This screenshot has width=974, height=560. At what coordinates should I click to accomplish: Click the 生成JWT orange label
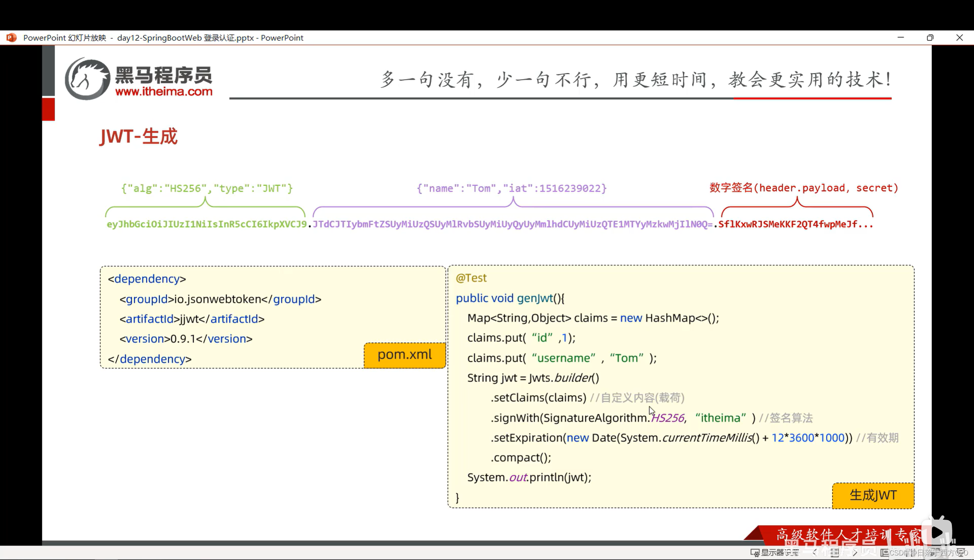pos(873,495)
